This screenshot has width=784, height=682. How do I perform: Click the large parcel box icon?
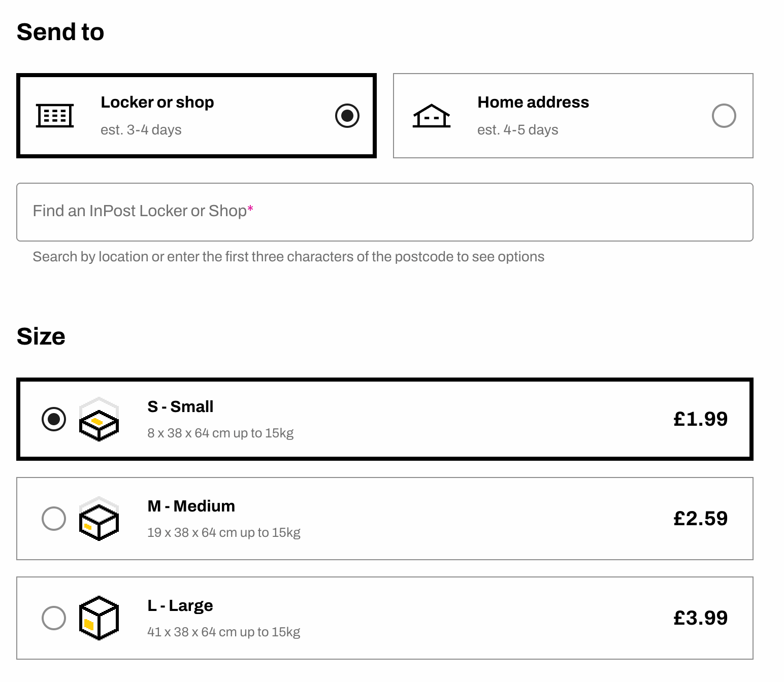(x=99, y=618)
